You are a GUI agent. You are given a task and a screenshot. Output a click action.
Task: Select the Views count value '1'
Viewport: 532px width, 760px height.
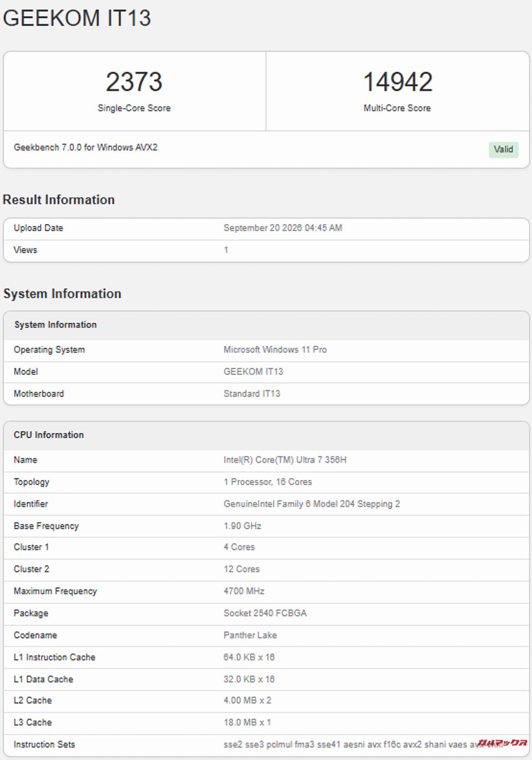click(x=226, y=250)
